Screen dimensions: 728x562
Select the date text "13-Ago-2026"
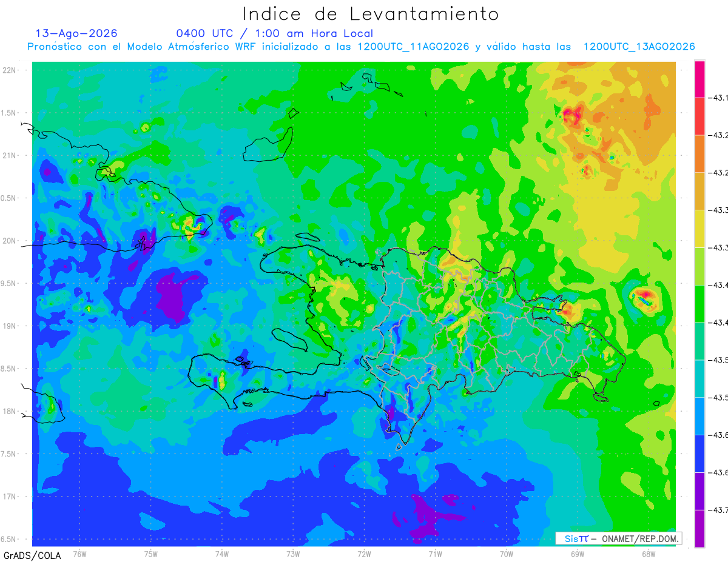point(76,33)
